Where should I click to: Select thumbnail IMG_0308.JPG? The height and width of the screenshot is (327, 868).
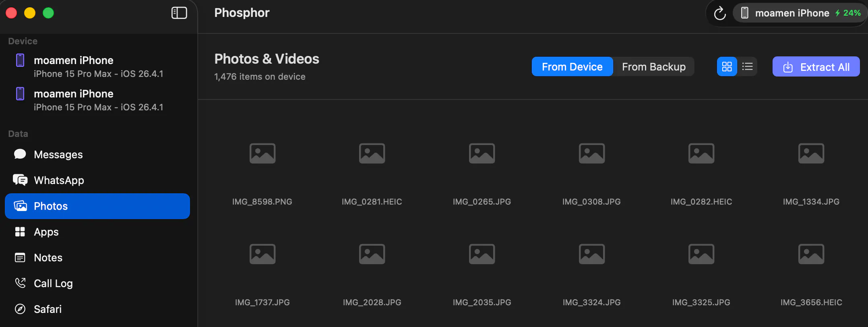592,153
